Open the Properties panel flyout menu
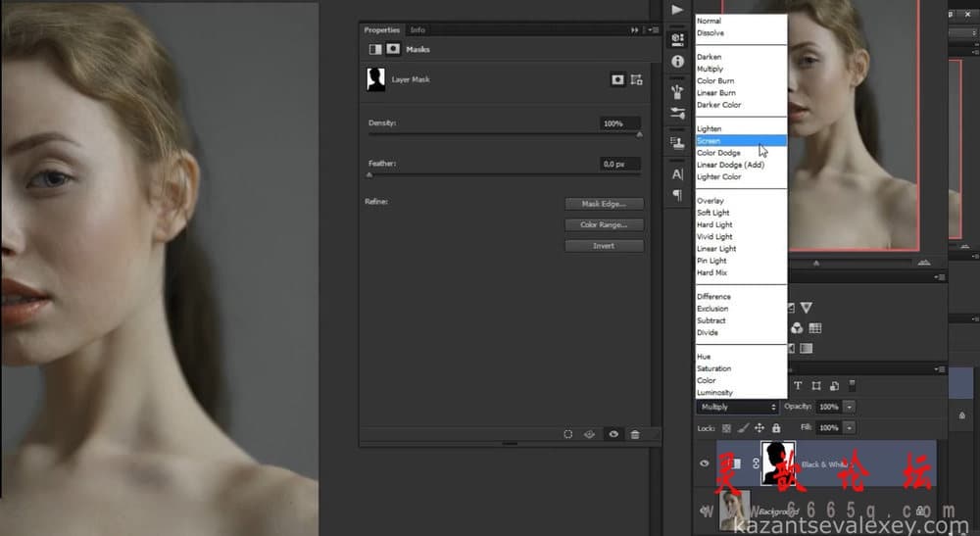This screenshot has width=980, height=536. [x=653, y=30]
